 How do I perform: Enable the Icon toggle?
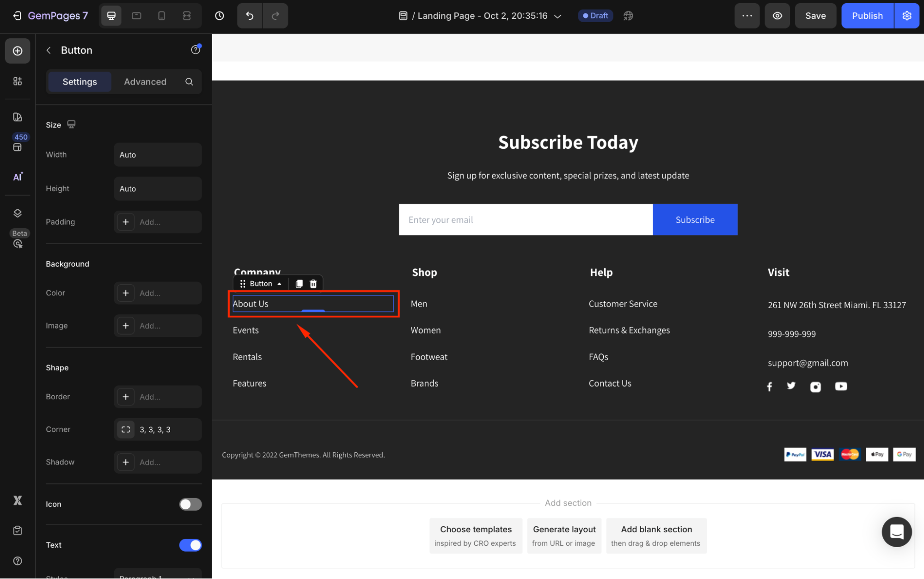pyautogui.click(x=190, y=504)
